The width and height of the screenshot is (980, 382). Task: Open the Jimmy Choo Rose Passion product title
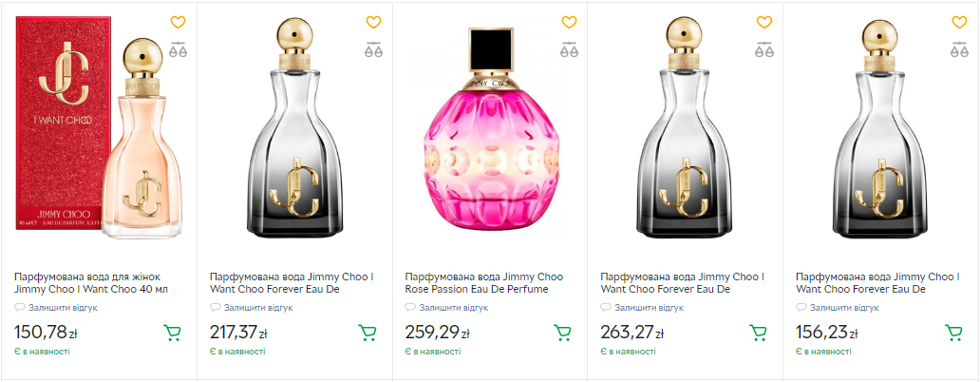point(477,282)
